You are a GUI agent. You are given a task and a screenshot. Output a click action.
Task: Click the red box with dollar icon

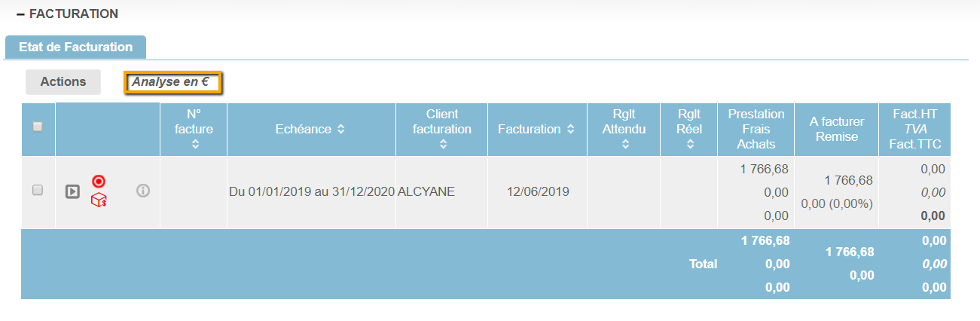coord(98,200)
